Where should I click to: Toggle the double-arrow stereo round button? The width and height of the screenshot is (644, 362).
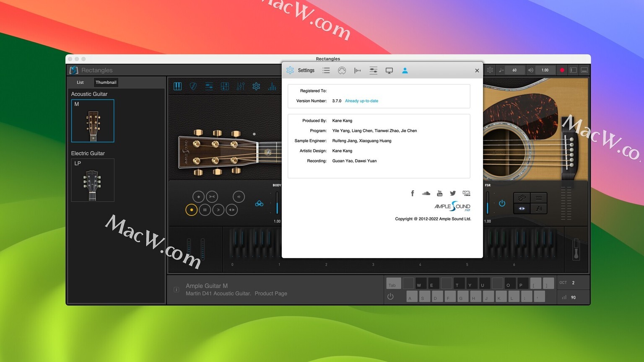point(232,209)
